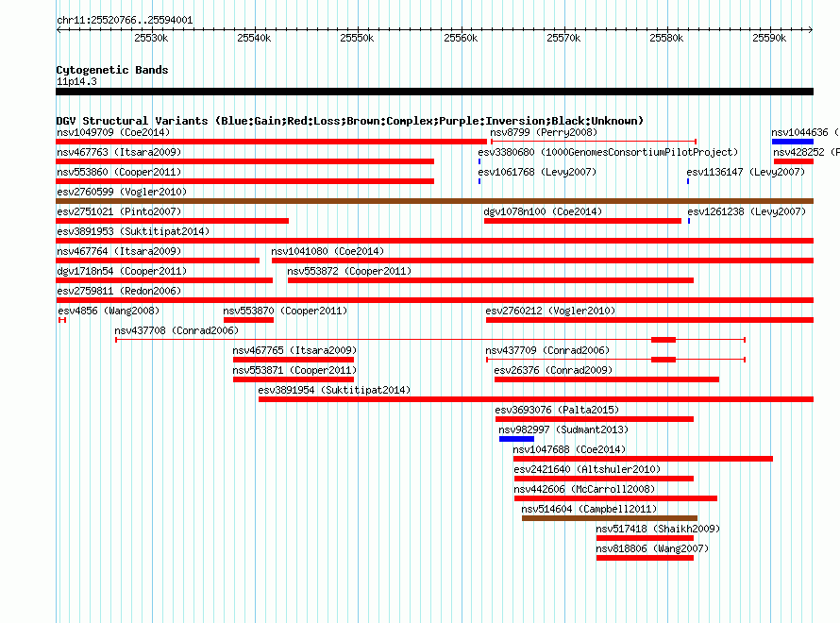Select esv1136147 (Levy2007) variant
Screen dimensions: 840x623
coord(688,181)
